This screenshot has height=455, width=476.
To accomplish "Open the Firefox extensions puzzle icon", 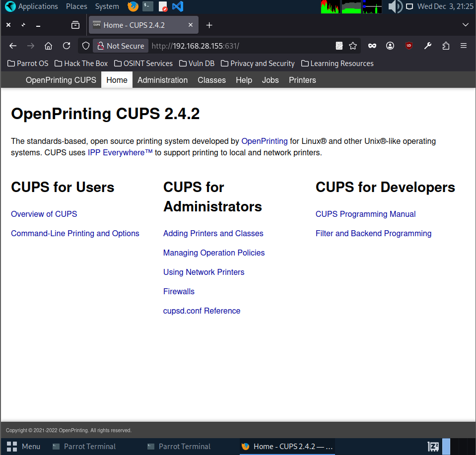I will (x=446, y=46).
